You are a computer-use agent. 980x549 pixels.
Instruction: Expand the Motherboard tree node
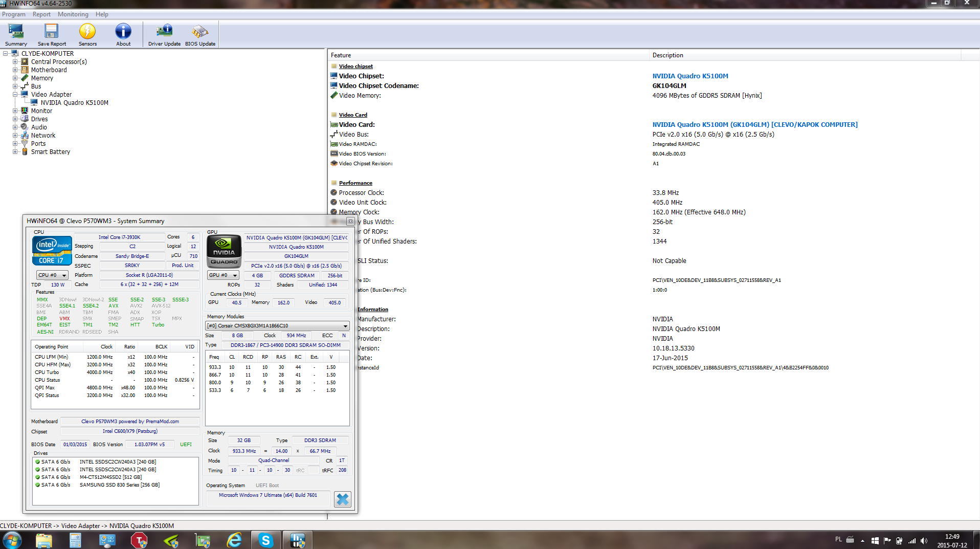coord(15,70)
